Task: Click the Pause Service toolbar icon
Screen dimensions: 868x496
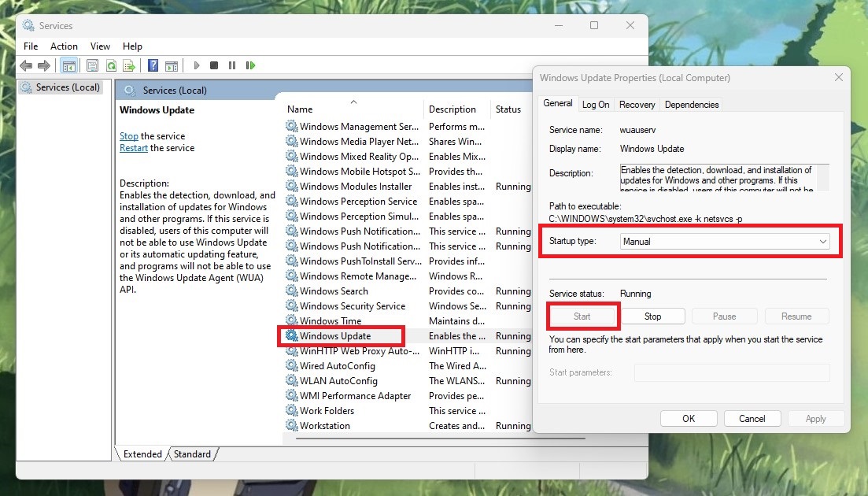Action: tap(233, 66)
